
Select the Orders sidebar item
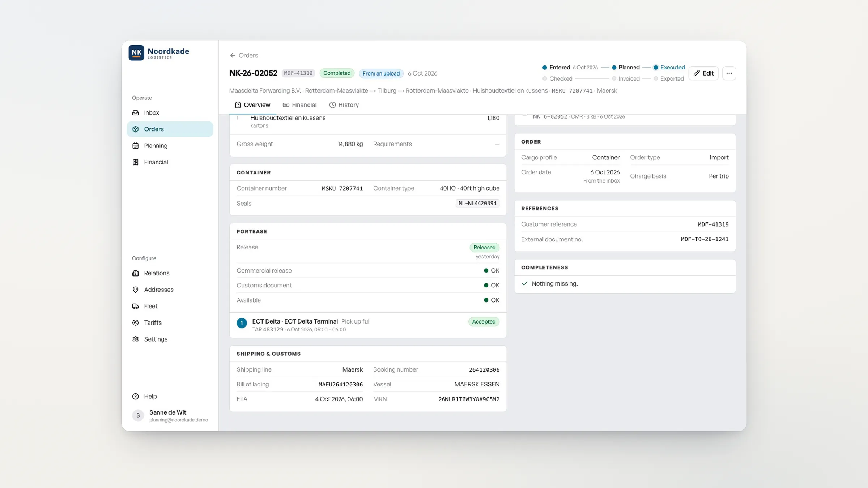click(170, 129)
